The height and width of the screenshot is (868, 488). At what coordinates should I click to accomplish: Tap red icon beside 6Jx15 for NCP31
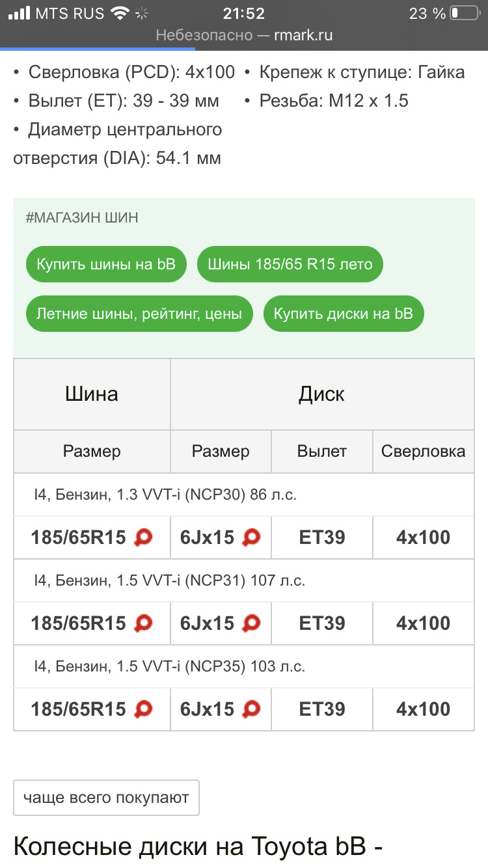[251, 623]
